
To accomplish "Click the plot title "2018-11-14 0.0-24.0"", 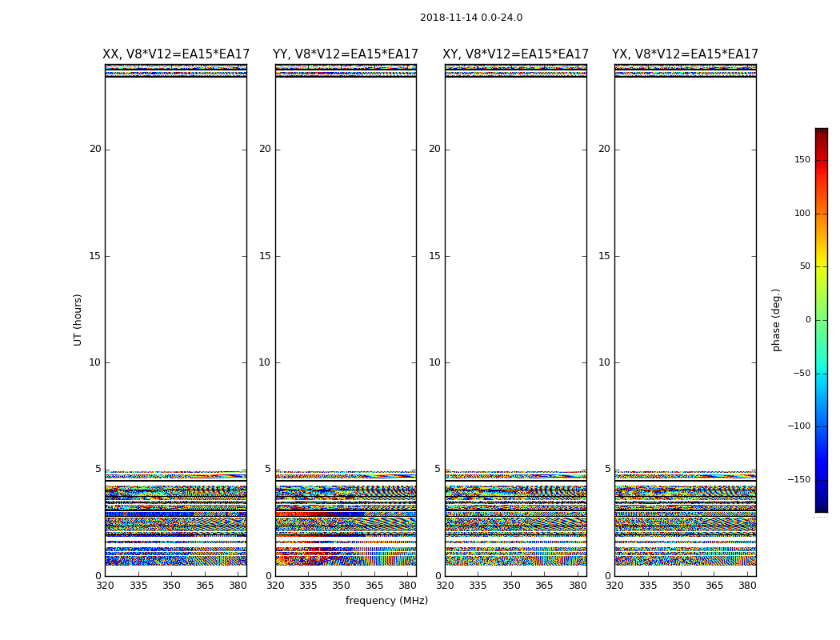I will (x=471, y=18).
